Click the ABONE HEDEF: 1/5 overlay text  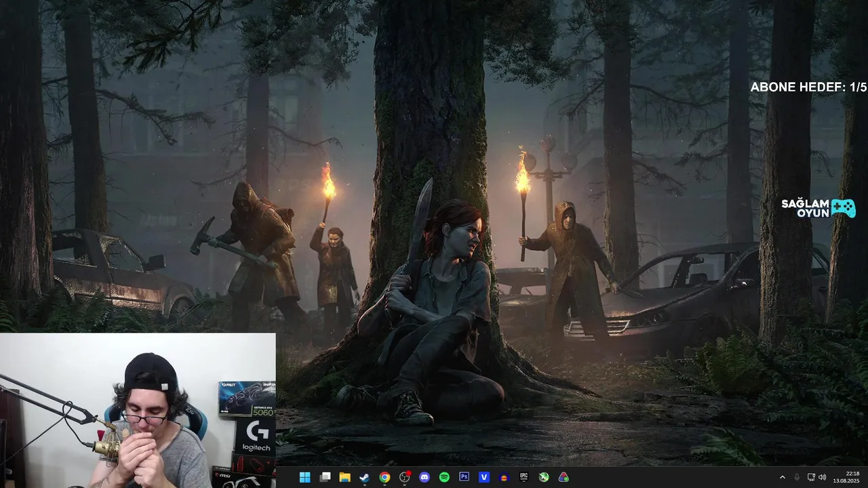(x=808, y=87)
